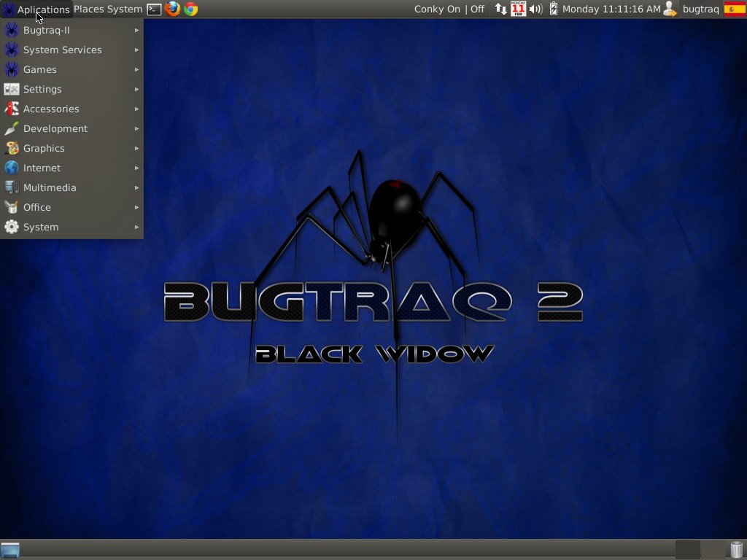Open the System submenu with gear icon
This screenshot has width=747, height=560.
[72, 227]
